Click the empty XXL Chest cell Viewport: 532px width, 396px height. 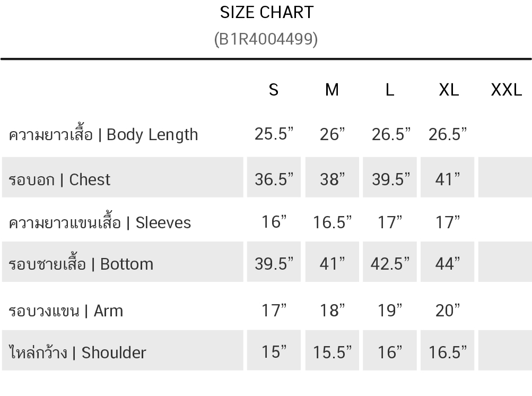505,178
